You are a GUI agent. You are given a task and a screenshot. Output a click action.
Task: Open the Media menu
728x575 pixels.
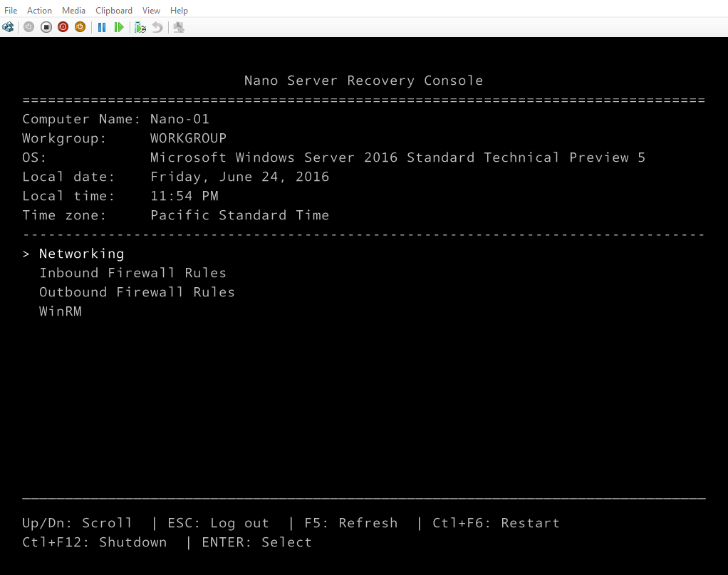pos(74,10)
